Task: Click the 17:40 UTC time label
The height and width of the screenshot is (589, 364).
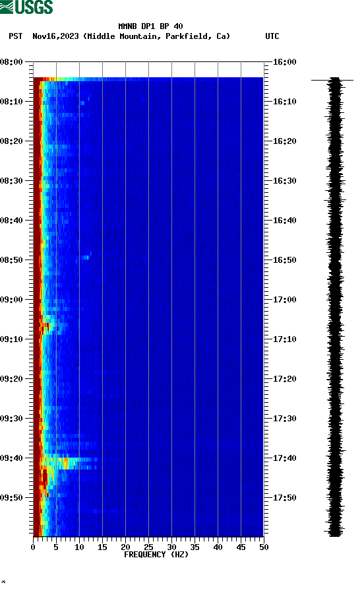Action: click(284, 458)
